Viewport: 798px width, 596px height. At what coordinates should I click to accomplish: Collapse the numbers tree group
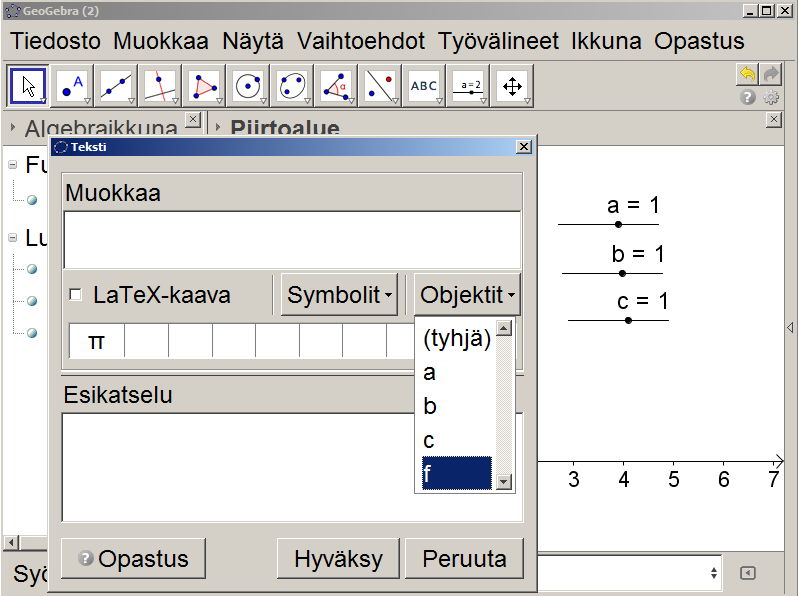[x=13, y=238]
